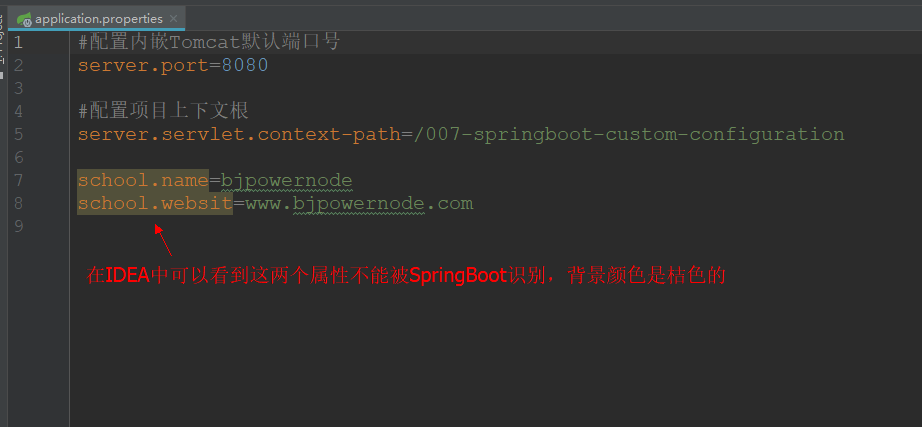Place cursor on server.port key
922x427 pixels.
(x=143, y=65)
